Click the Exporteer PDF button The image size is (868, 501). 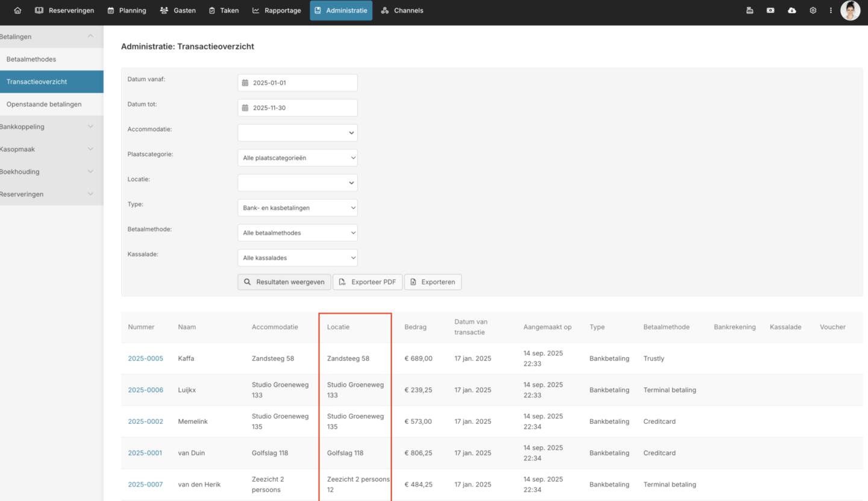pos(367,282)
